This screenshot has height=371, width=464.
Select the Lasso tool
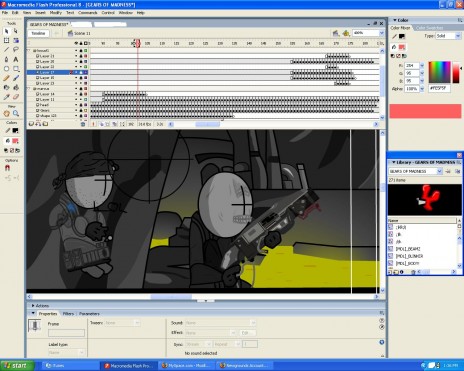point(16,50)
